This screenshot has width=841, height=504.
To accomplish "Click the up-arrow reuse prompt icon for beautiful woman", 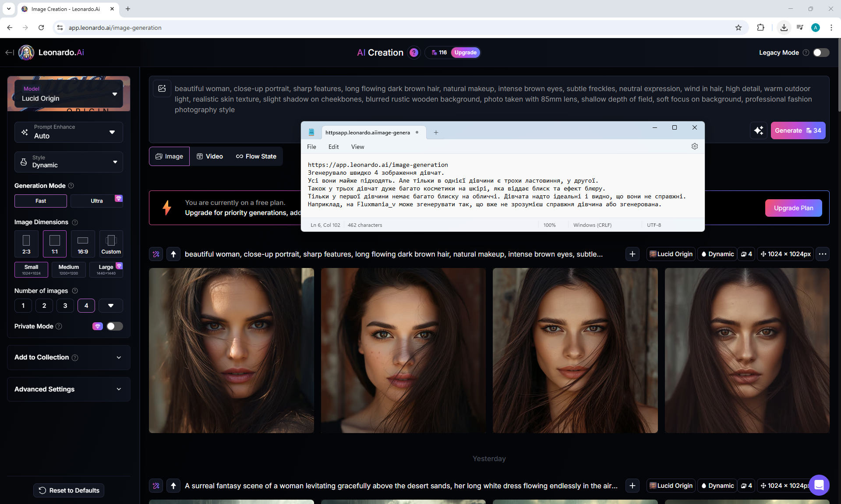I will pos(173,254).
